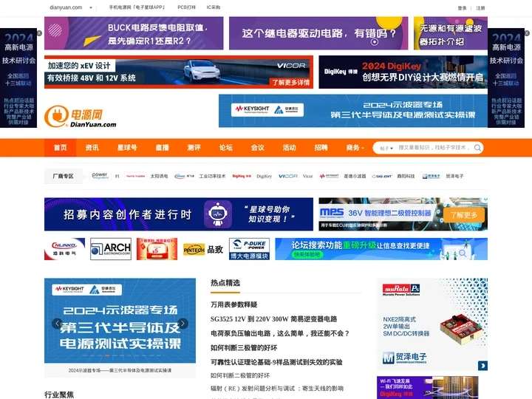This screenshot has width=532, height=399.
Task: Click the search magnifier icon
Action: (x=477, y=148)
